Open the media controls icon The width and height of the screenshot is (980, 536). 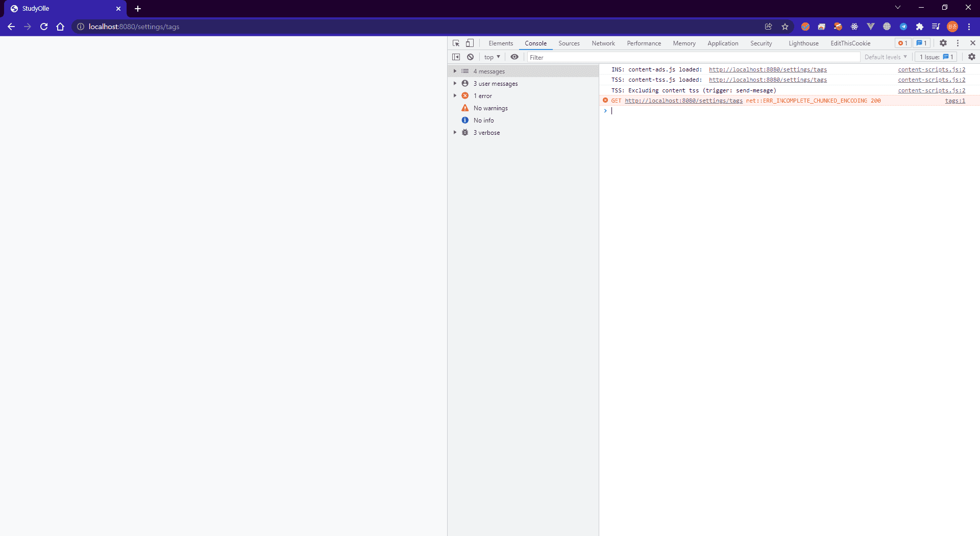coord(936,27)
